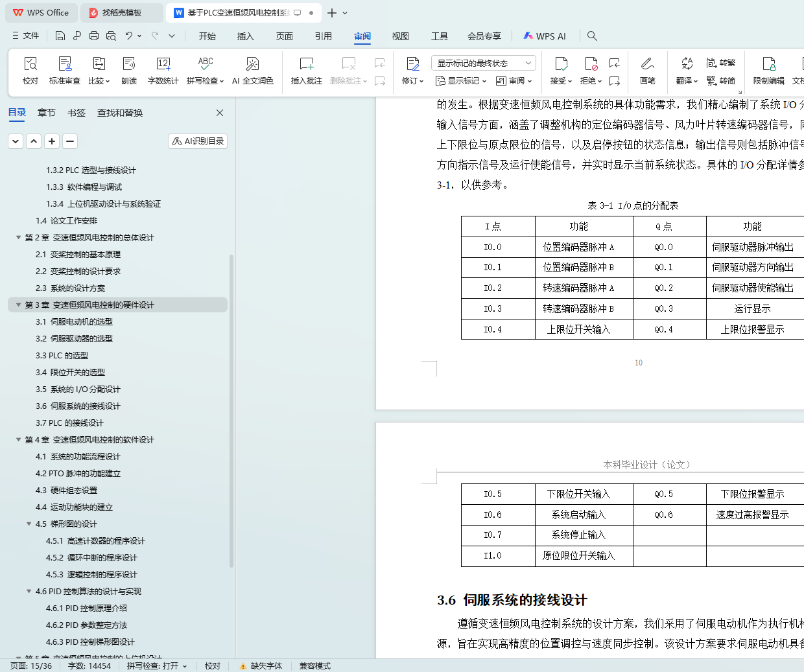Click 接受 accept change icon
The width and height of the screenshot is (804, 672).
pyautogui.click(x=561, y=64)
